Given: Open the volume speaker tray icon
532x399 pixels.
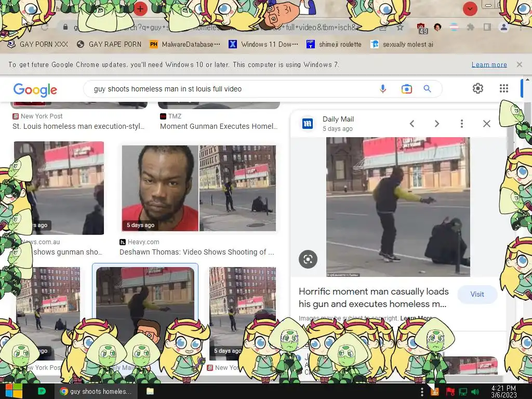Looking at the screenshot, I should pos(476,392).
